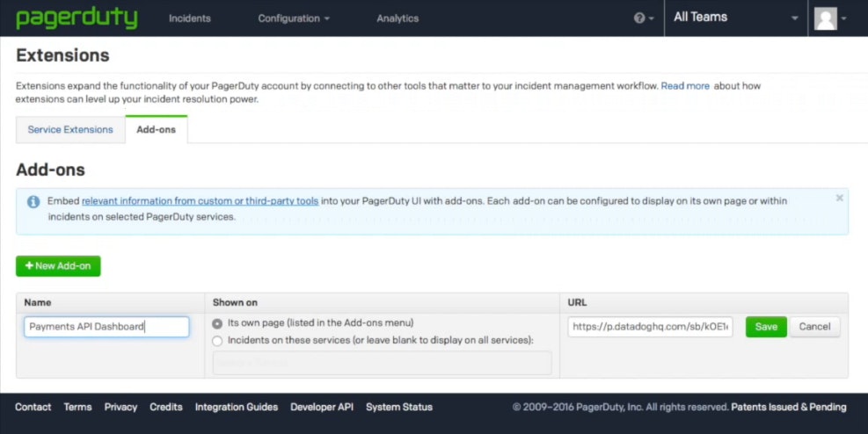Cancel the add-on editing
The height and width of the screenshot is (434, 868).
814,327
